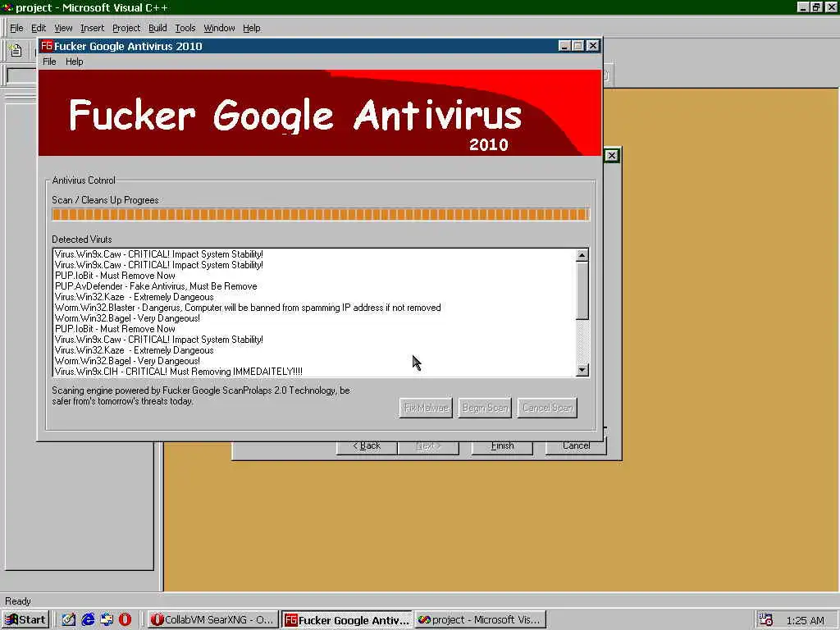Click the down arrow of virus list scrollbar

[x=582, y=370]
